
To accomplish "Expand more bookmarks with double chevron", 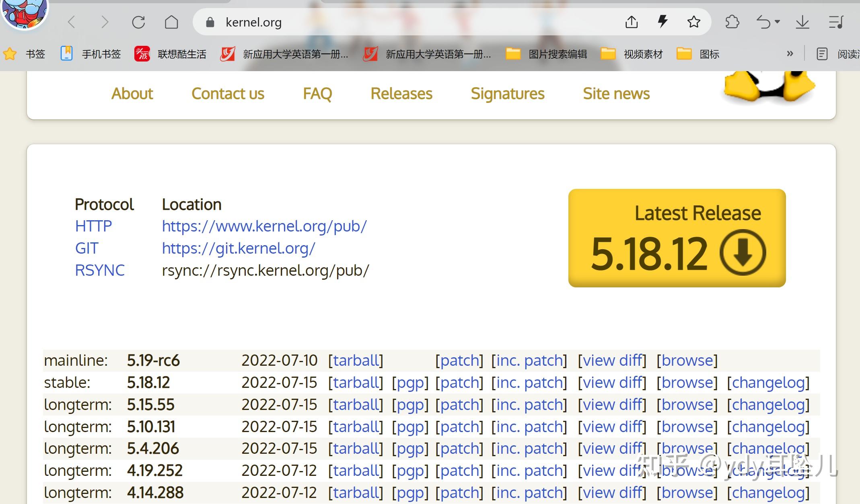I will 790,53.
